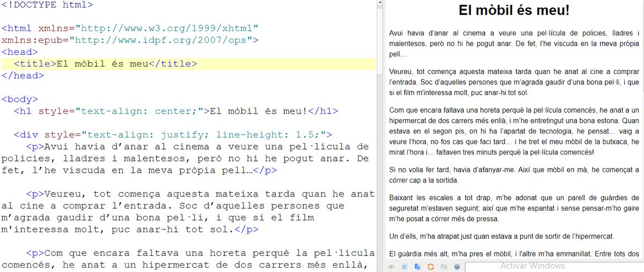This screenshot has width=644, height=272.
Task: Click the xmlns:epub attribute line in the code
Action: tap(130, 40)
